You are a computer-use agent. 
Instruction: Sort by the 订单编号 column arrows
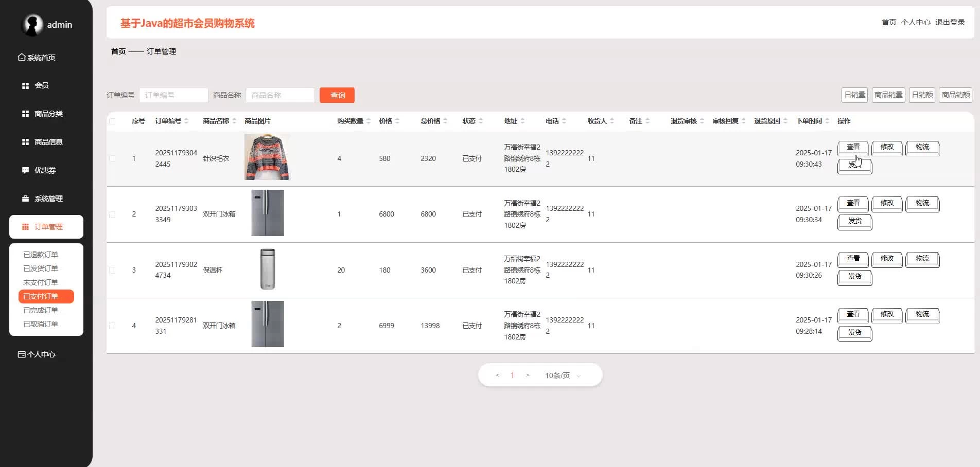186,121
